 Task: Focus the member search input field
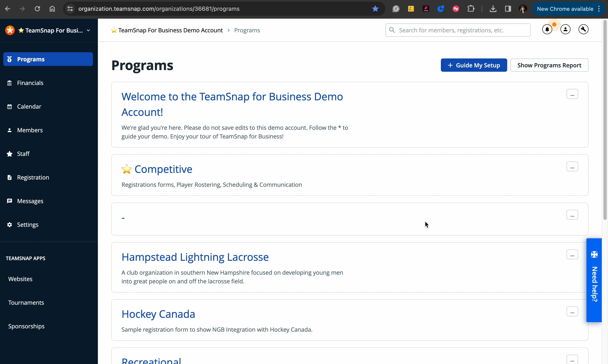tap(458, 30)
